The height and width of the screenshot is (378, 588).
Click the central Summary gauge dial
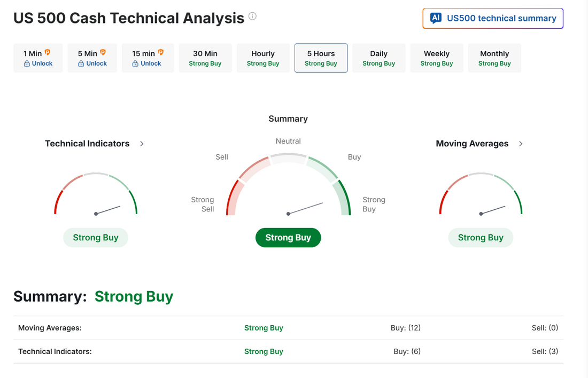(288, 184)
